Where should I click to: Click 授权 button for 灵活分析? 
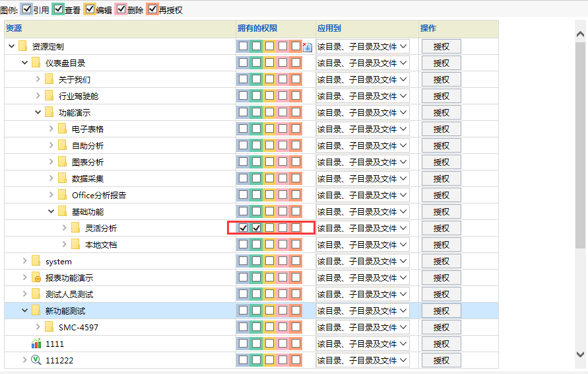click(x=441, y=229)
